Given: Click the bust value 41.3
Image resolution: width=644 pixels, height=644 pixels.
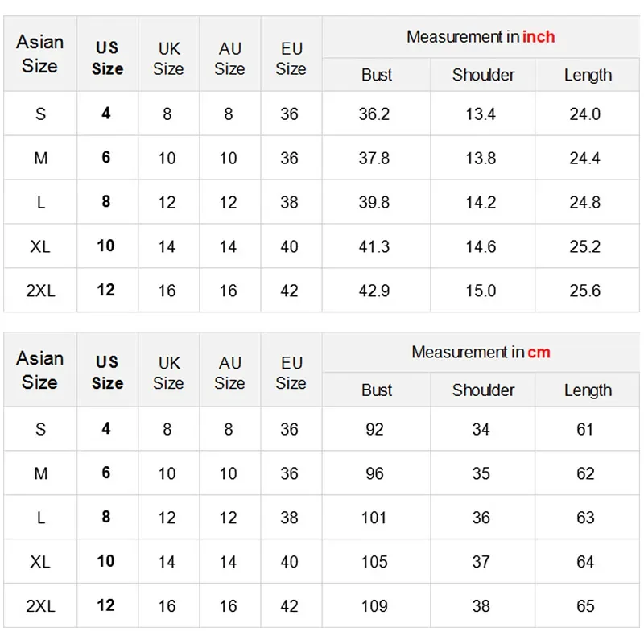Looking at the screenshot, I should point(374,246).
